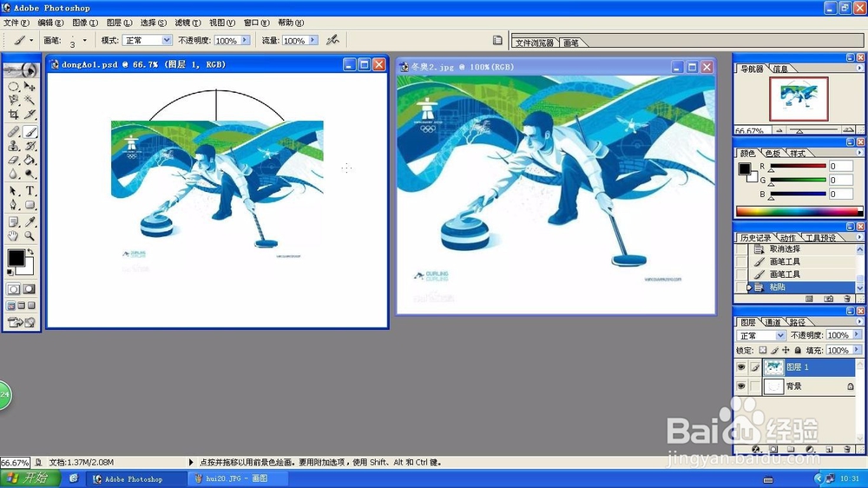Select the Blur tool
The height and width of the screenshot is (488, 868).
(x=13, y=174)
